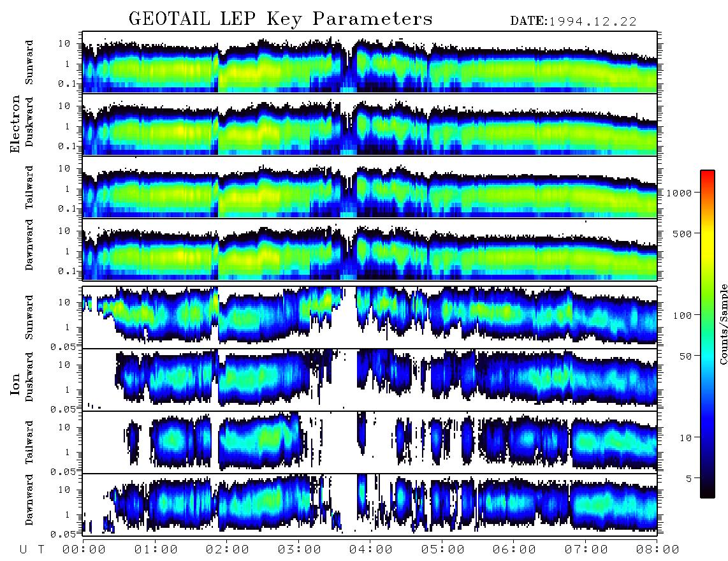
Task: Click the Electron Sunward panel label
Action: 29,62
